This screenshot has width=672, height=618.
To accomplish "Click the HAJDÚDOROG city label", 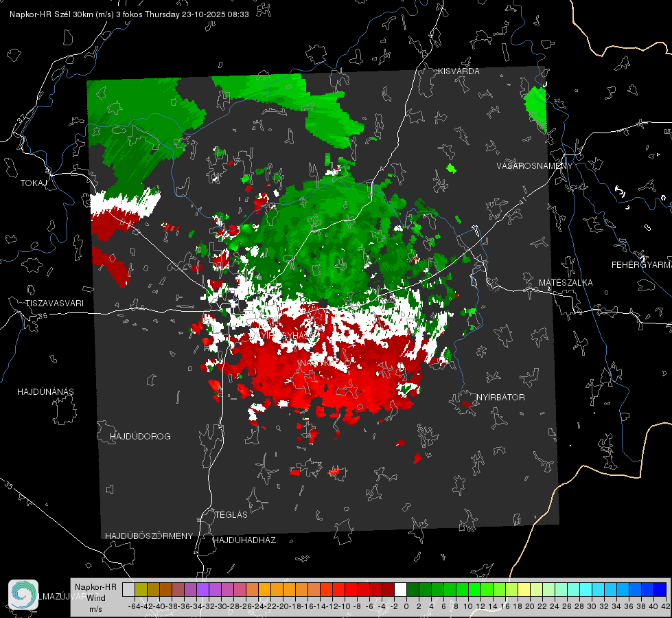I will tap(140, 436).
